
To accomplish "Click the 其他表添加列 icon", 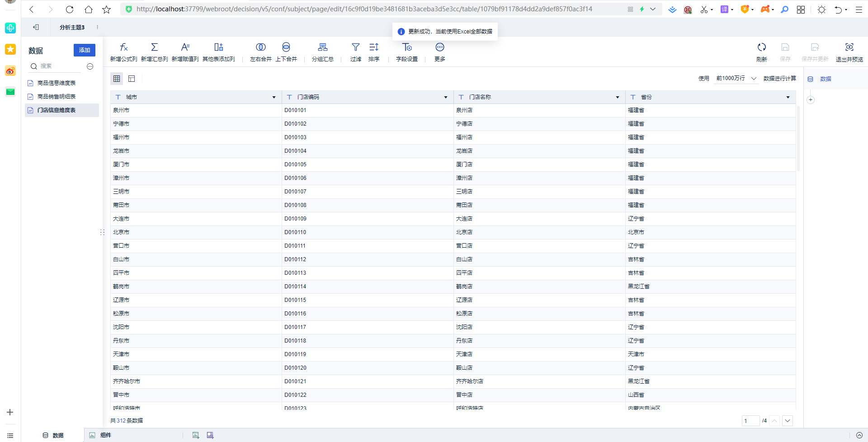I will pos(219,47).
